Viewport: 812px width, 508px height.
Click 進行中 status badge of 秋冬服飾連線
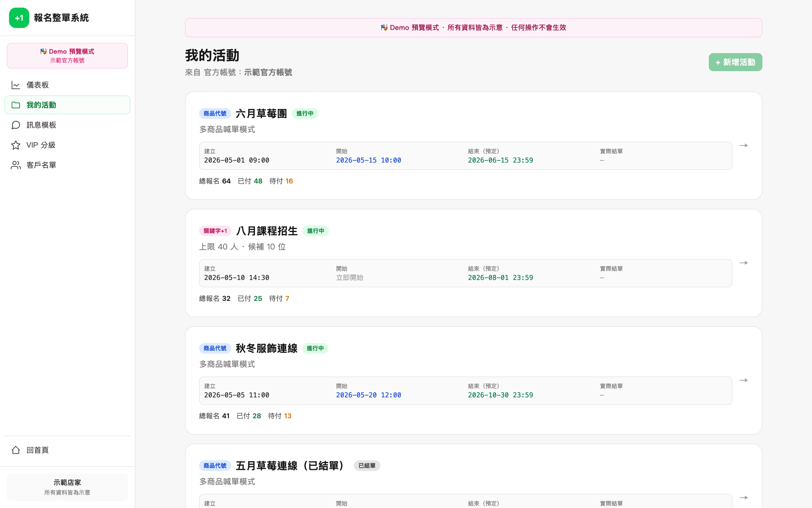[x=315, y=349]
